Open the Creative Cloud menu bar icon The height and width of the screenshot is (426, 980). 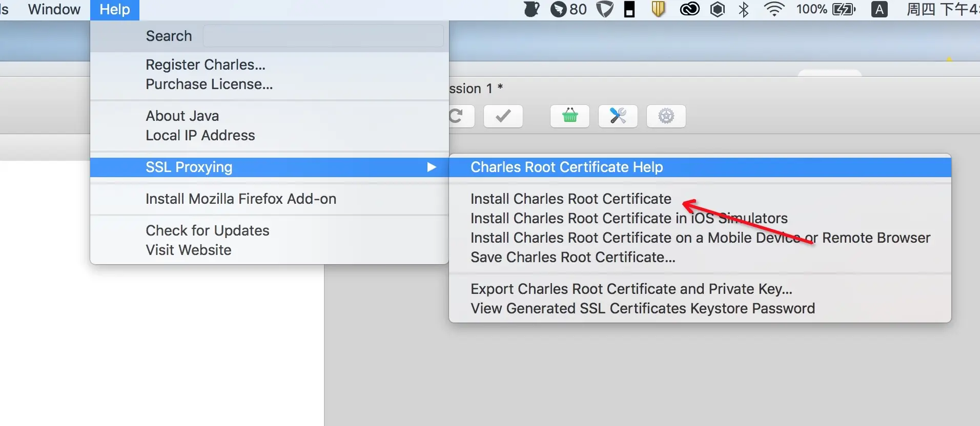[x=689, y=9]
